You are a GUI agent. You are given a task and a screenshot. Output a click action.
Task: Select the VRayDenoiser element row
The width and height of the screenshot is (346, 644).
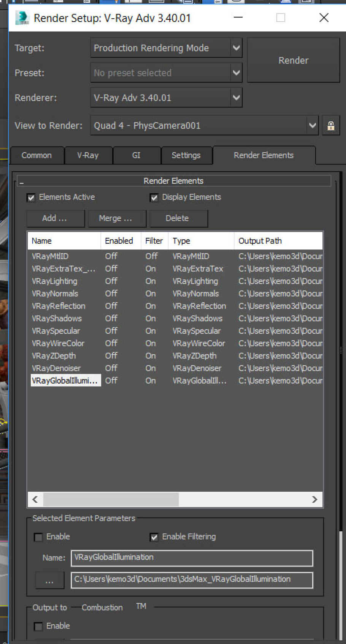[x=175, y=368]
